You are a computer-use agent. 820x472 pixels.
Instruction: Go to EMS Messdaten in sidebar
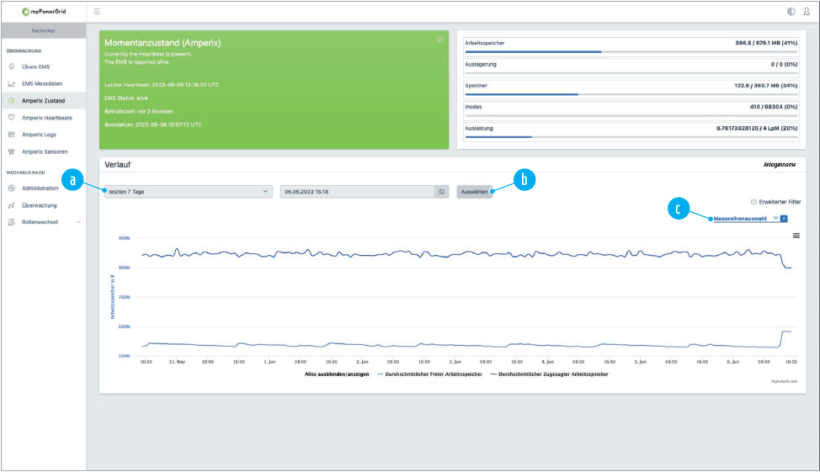[x=42, y=83]
